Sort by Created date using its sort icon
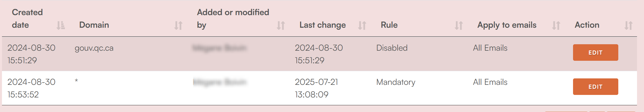Image resolution: width=644 pixels, height=112 pixels. pyautogui.click(x=61, y=25)
